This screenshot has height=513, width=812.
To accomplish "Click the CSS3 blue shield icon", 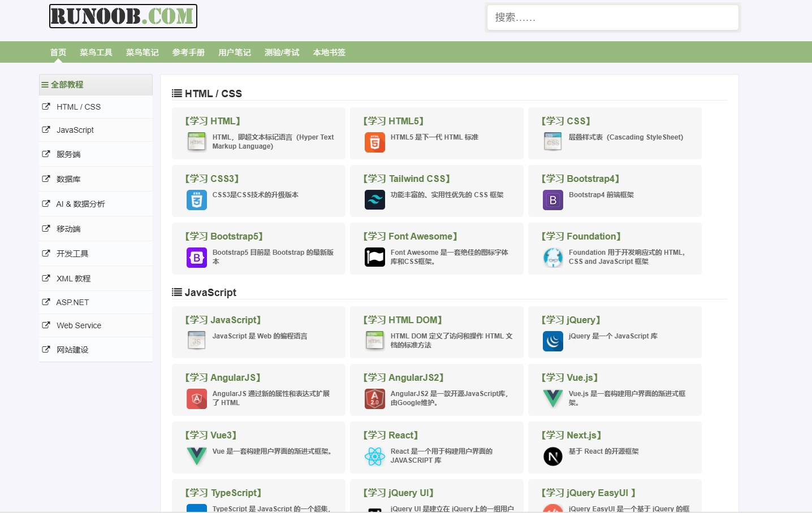I will [x=196, y=200].
